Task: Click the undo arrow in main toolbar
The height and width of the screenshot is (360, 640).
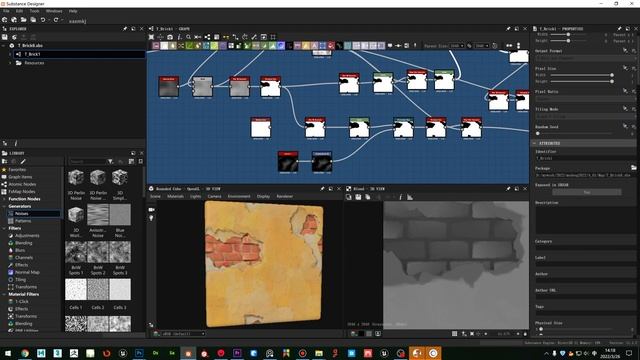Action: click(x=43, y=20)
